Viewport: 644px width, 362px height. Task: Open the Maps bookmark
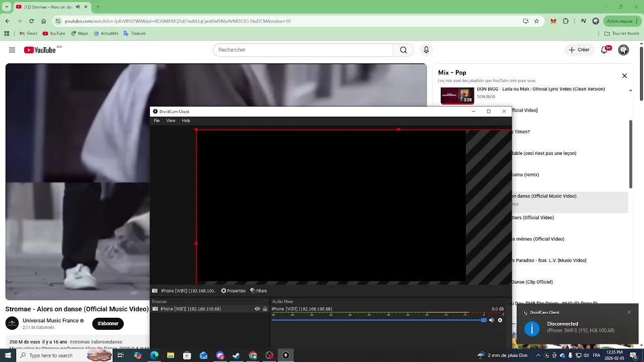[79, 34]
